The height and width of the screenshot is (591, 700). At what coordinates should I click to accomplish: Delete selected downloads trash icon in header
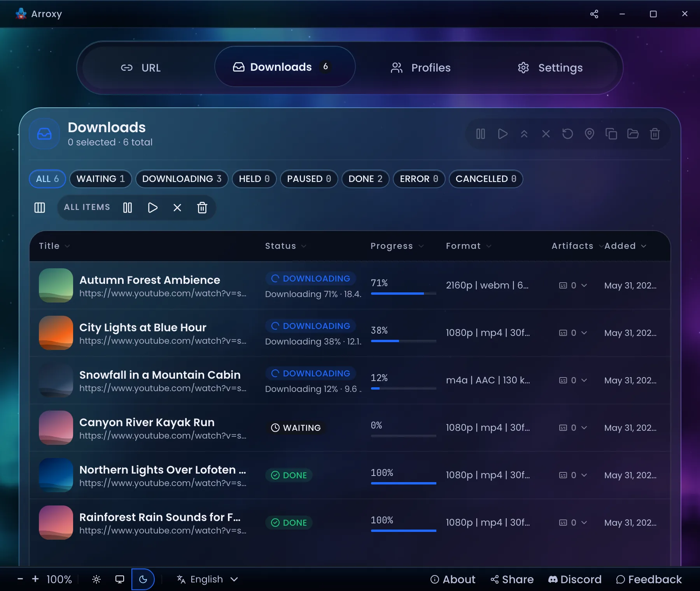click(x=655, y=134)
